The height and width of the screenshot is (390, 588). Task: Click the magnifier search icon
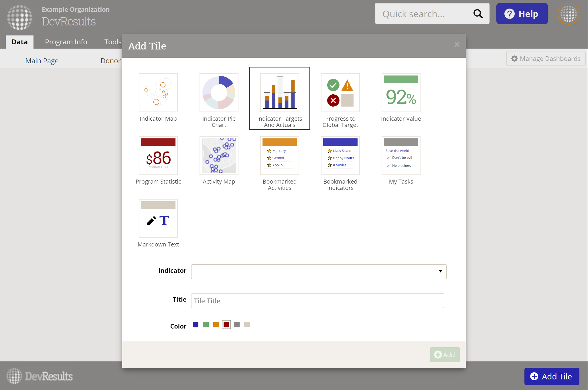(x=478, y=14)
